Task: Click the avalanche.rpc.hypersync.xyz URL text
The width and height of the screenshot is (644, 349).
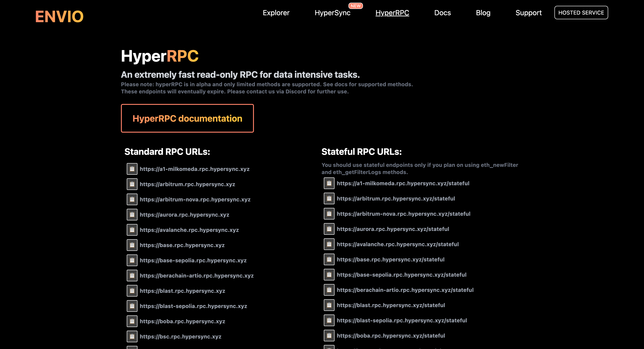Action: tap(189, 230)
